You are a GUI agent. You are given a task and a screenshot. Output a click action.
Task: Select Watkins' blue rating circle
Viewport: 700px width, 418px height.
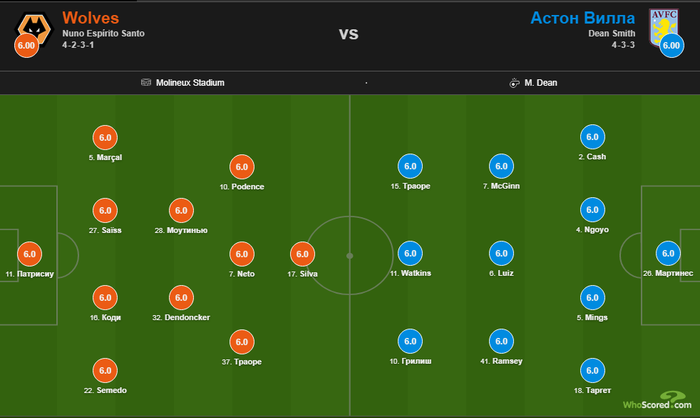point(410,253)
